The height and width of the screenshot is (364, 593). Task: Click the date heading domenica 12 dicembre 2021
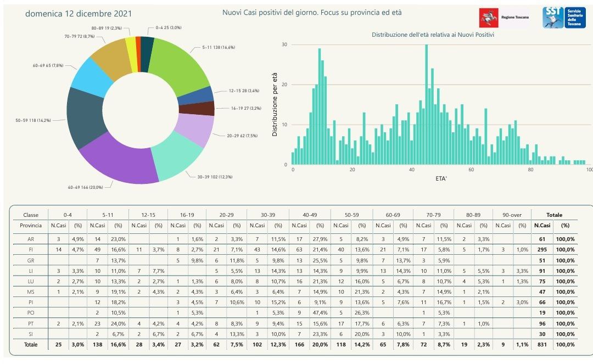point(78,13)
